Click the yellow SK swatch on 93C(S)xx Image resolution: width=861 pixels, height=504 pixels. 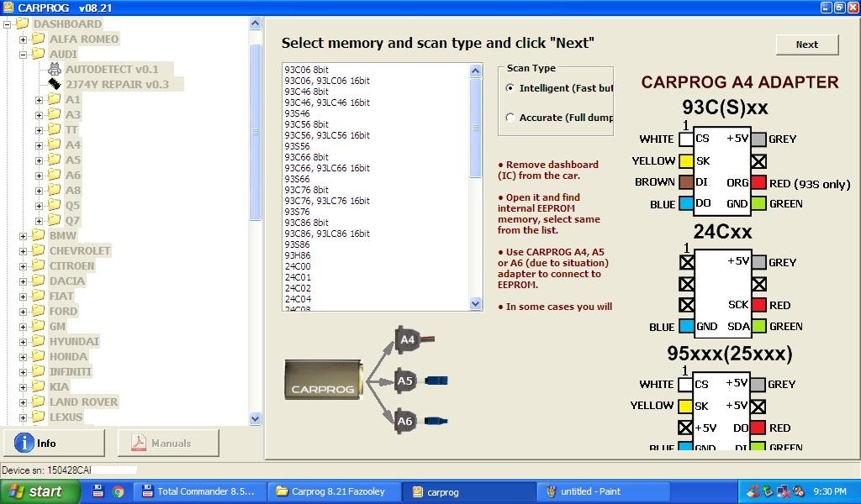pyautogui.click(x=686, y=160)
